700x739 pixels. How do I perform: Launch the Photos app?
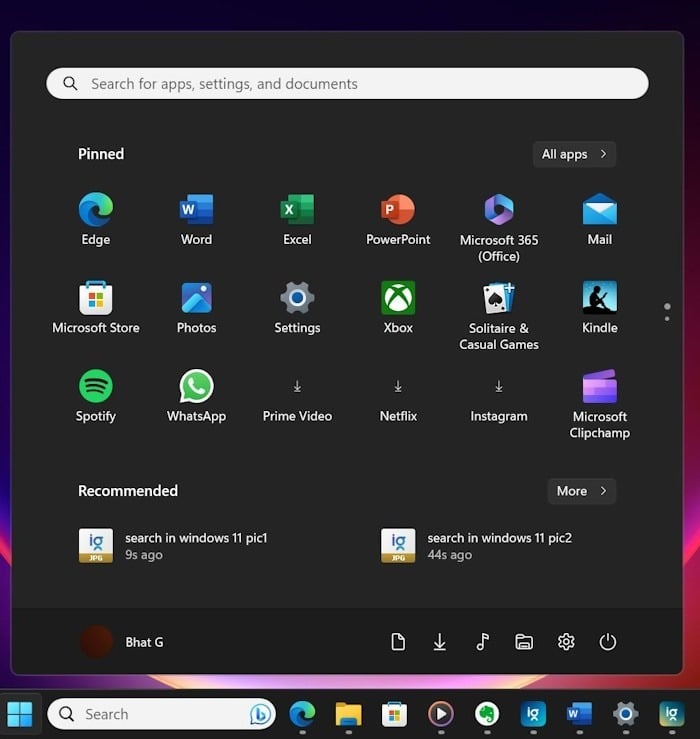coord(196,307)
